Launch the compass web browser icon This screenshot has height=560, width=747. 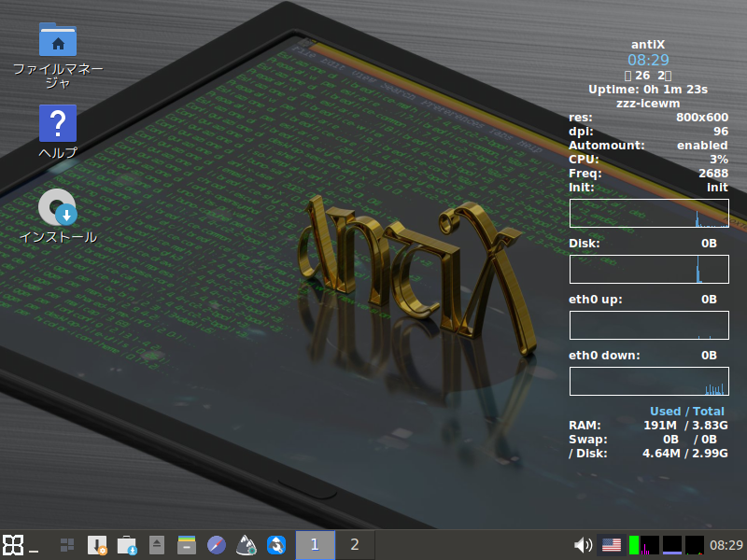click(217, 545)
